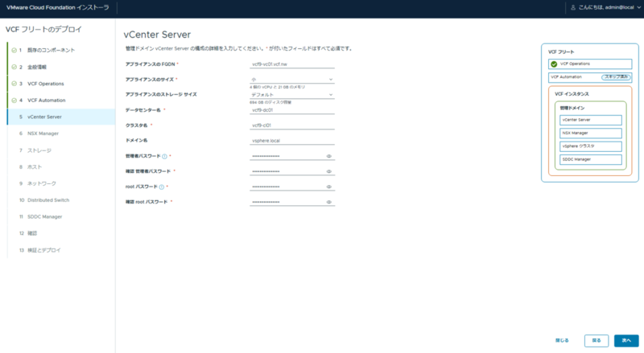Click the vCenter Server page heading

[157, 35]
